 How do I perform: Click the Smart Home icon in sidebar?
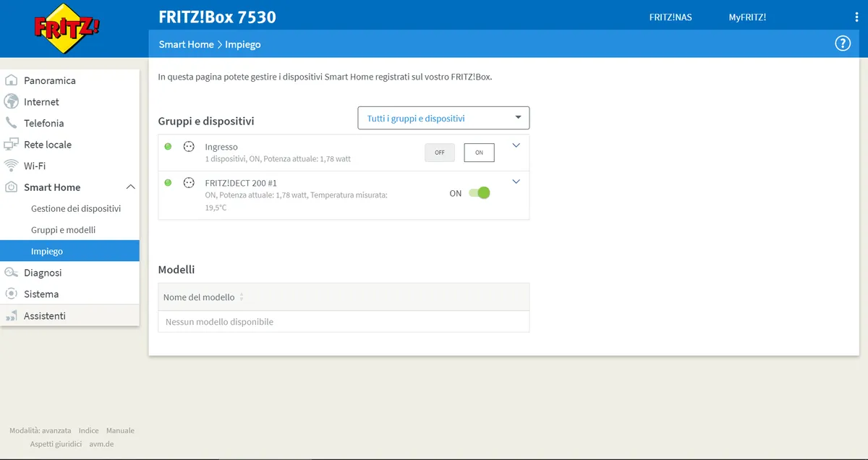pyautogui.click(x=11, y=187)
